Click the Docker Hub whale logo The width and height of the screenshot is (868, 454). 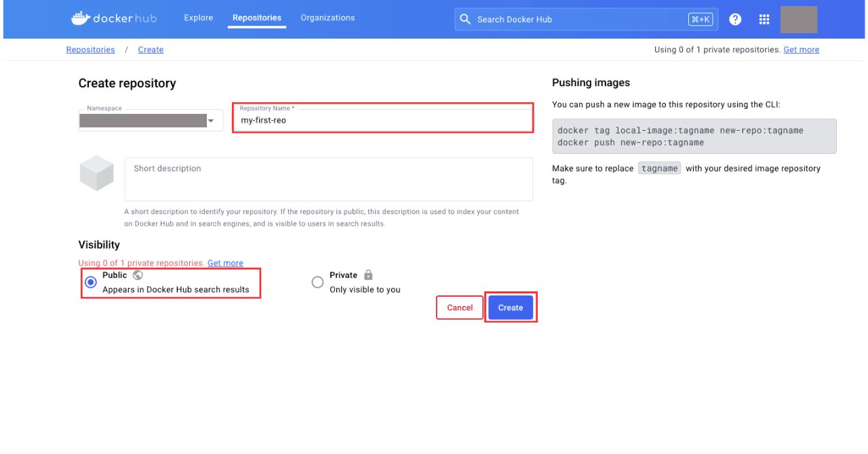pyautogui.click(x=81, y=18)
